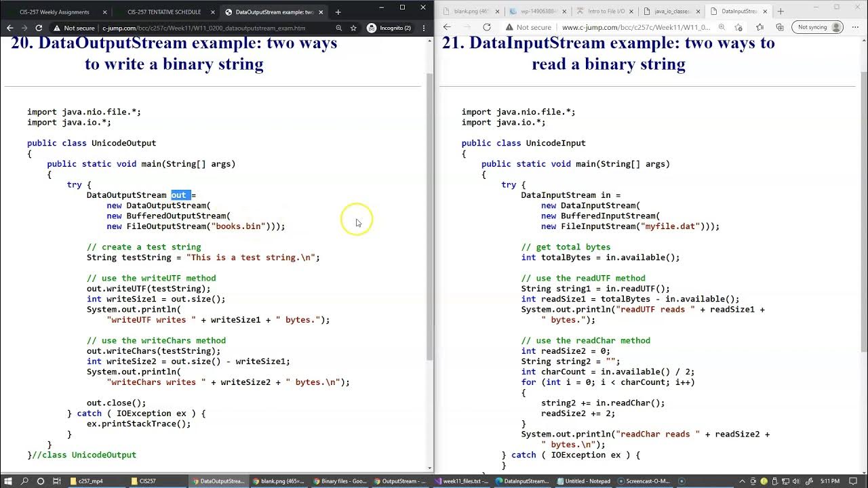This screenshot has width=868, height=488.
Task: Refresh the page in the Edge window
Action: (x=487, y=27)
